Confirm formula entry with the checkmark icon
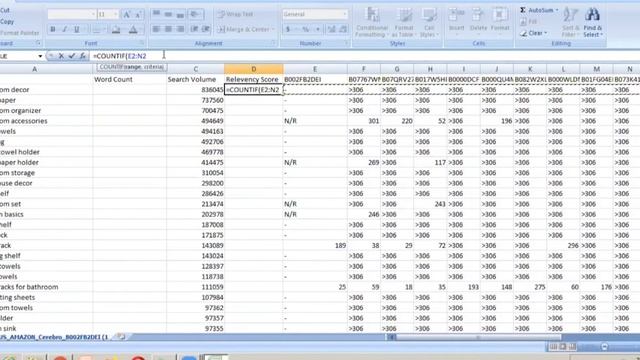Image resolution: width=640 pixels, height=360 pixels. pos(72,56)
